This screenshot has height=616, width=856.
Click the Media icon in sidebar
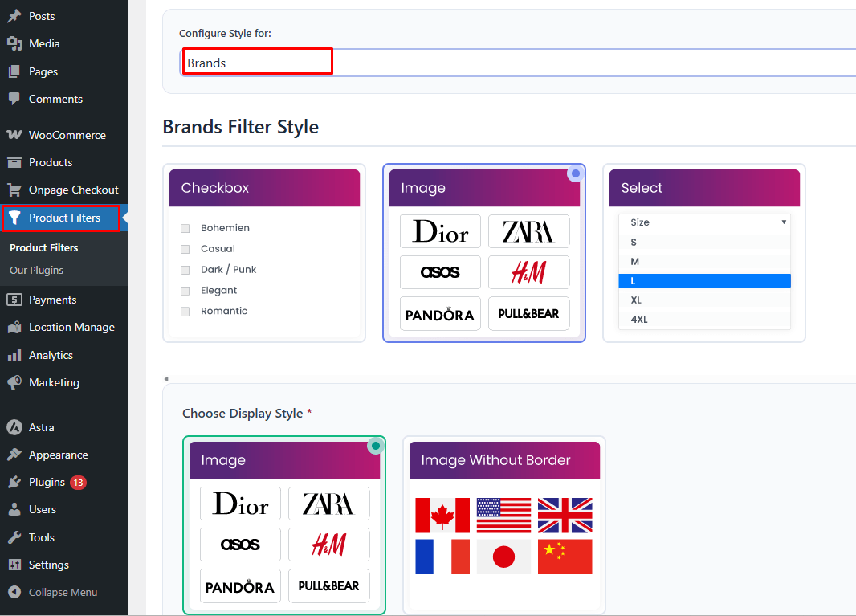point(14,43)
